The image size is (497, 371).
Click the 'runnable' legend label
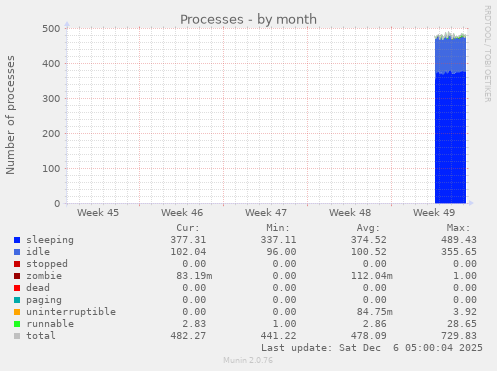click(x=50, y=324)
